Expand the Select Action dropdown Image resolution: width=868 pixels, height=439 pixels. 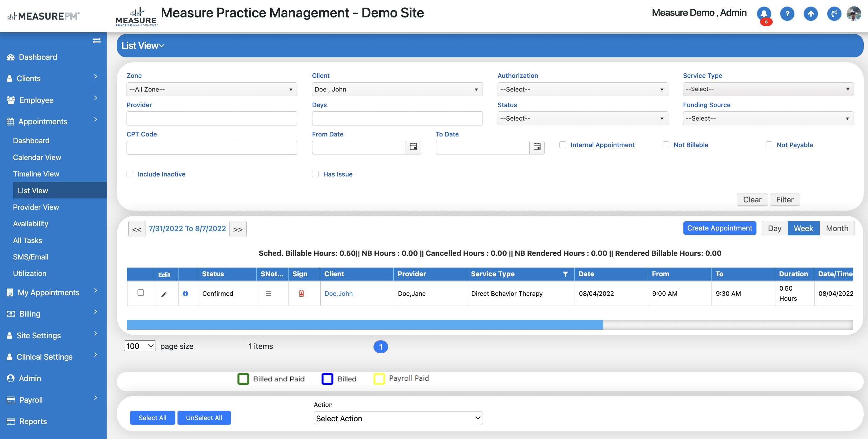[x=398, y=418]
